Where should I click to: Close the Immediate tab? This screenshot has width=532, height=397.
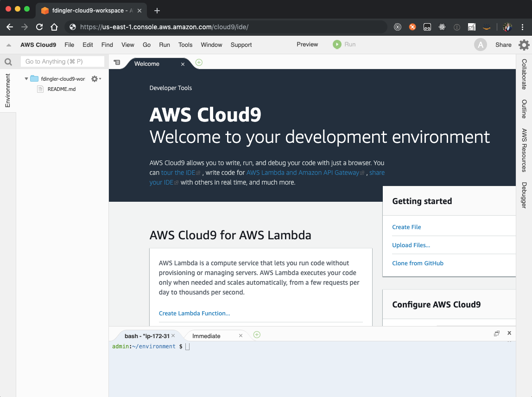tap(241, 335)
